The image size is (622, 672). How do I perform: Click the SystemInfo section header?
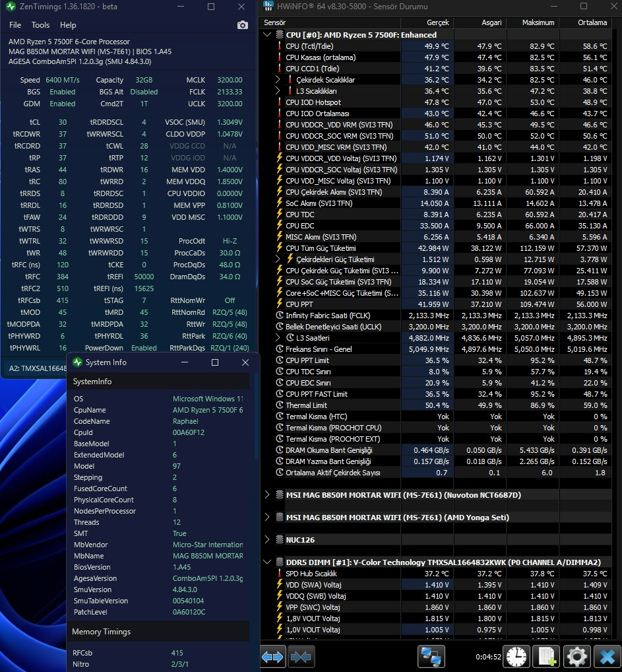158,382
